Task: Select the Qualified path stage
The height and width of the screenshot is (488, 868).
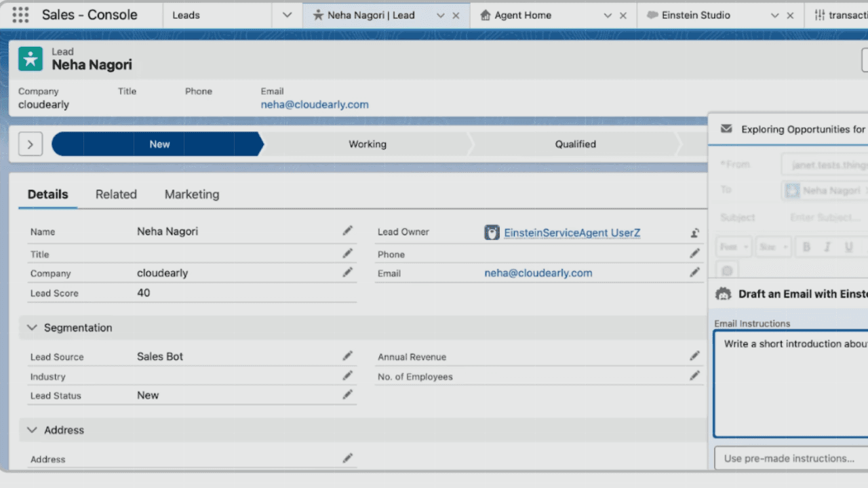Action: click(576, 144)
